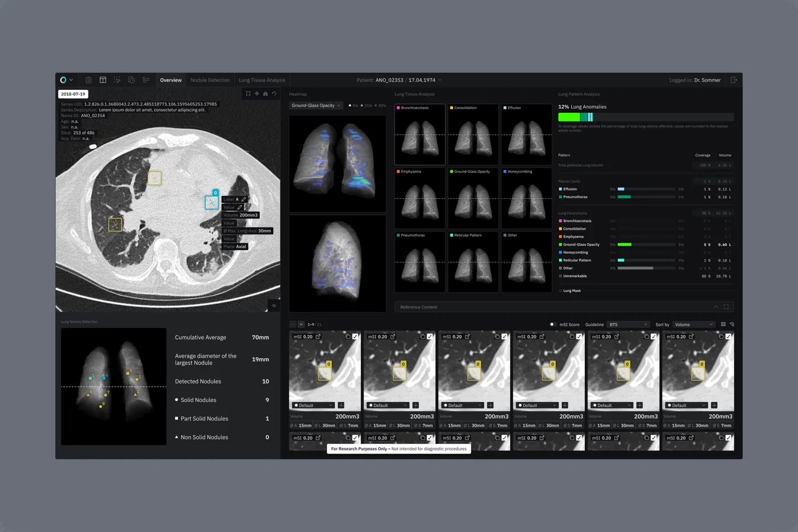Select the dashed-box cursor selection tool
798x532 pixels.
(117, 80)
